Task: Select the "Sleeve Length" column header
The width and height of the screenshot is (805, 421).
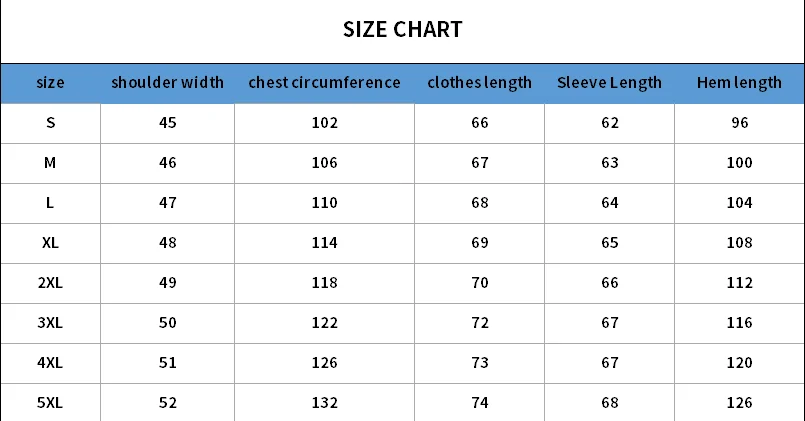Action: point(609,83)
